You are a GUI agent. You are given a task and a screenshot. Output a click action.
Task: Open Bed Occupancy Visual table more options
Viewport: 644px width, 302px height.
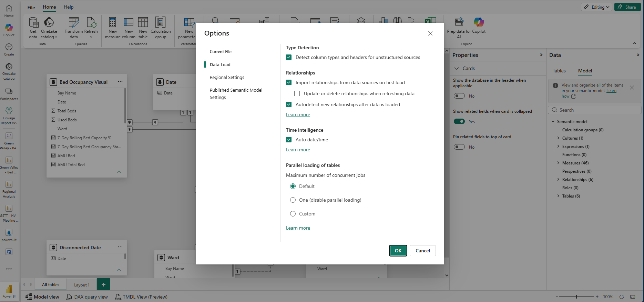120,82
